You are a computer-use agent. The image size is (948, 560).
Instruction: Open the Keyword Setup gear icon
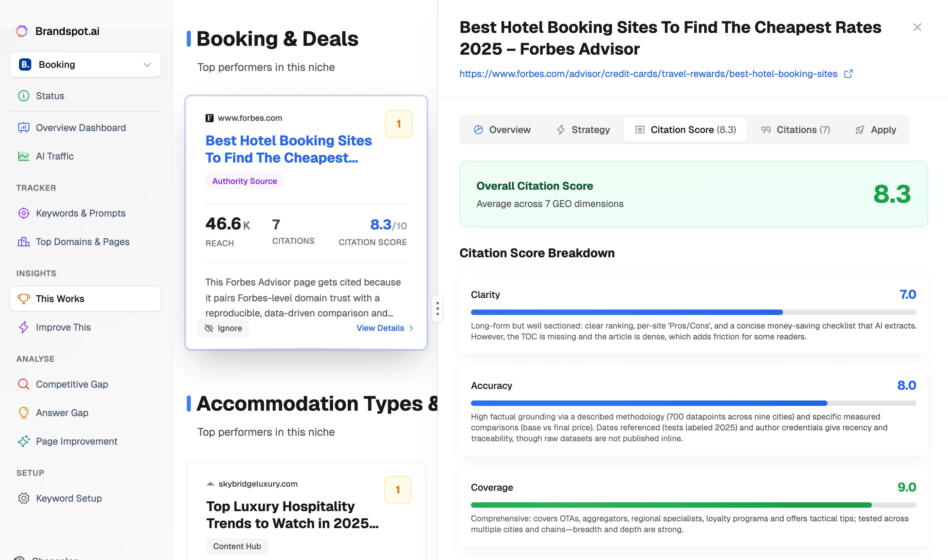(x=23, y=498)
